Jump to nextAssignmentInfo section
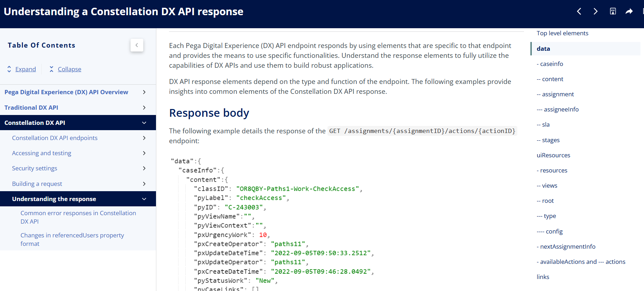 click(x=566, y=247)
